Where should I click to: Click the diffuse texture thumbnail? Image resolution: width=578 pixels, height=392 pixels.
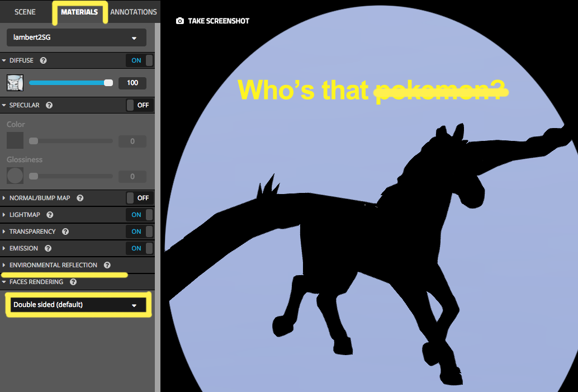15,83
